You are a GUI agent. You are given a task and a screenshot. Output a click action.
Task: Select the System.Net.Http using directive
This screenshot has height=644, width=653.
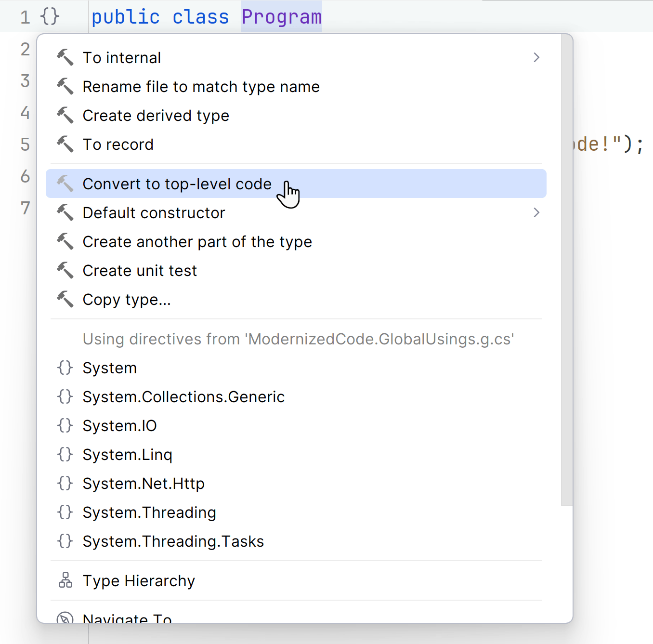(144, 484)
